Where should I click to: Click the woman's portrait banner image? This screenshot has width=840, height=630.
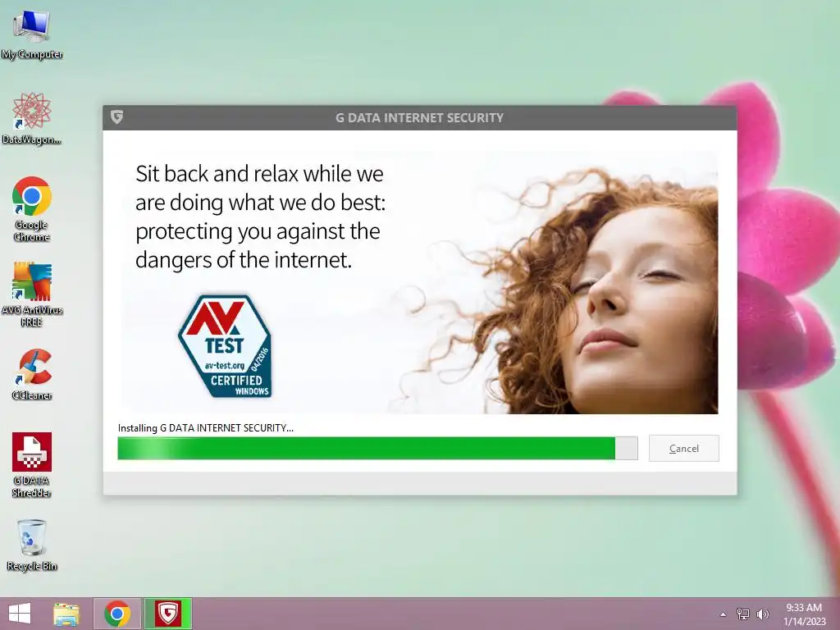(555, 290)
